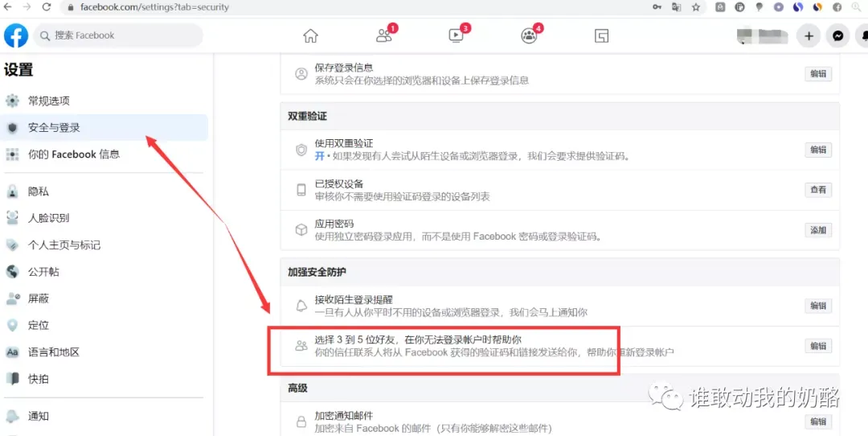Viewport: 868px width, 436px height.
Task: Open 语言和地区 settings in sidebar
Action: point(104,352)
